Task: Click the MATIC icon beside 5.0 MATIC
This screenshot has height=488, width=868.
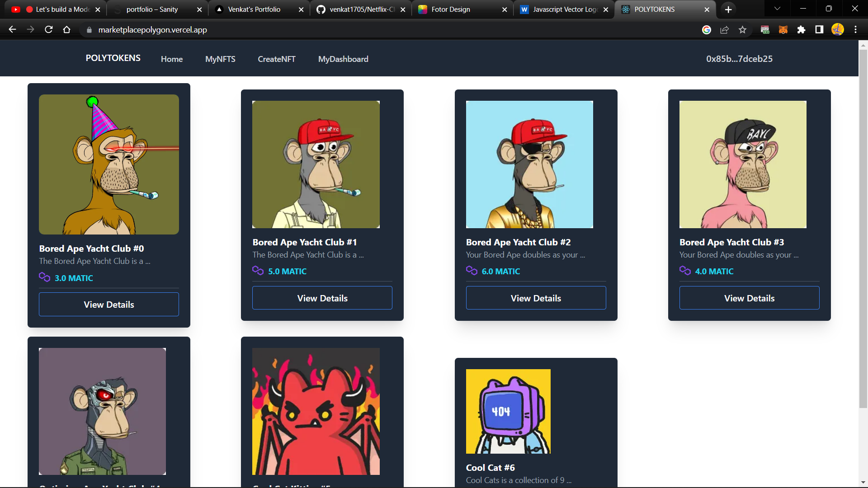Action: click(258, 271)
